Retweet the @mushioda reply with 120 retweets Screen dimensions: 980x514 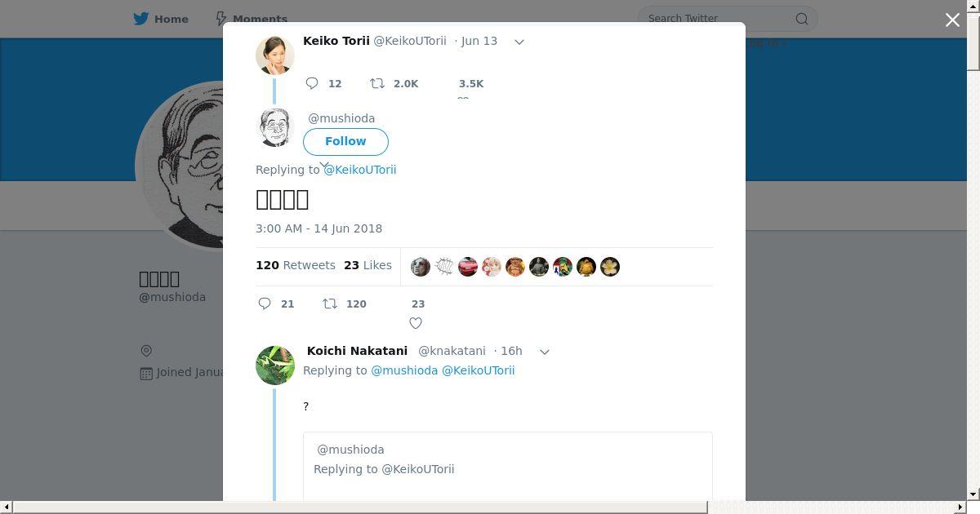[x=330, y=304]
